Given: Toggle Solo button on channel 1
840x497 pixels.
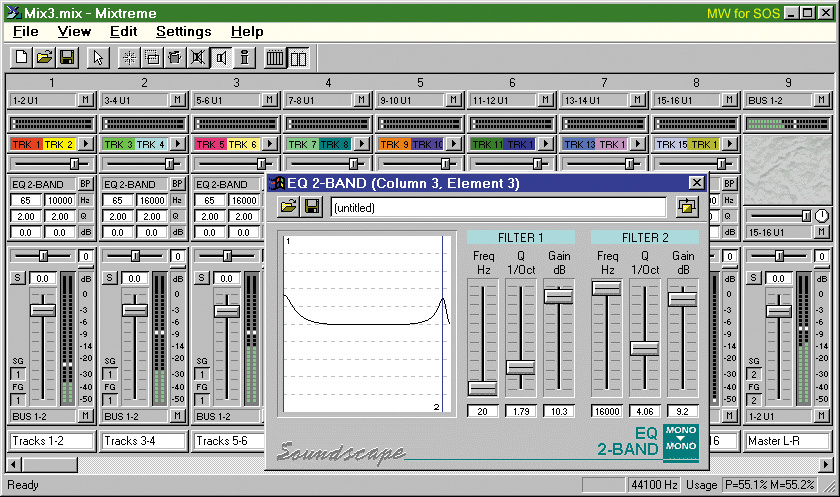Looking at the screenshot, I should (x=16, y=278).
